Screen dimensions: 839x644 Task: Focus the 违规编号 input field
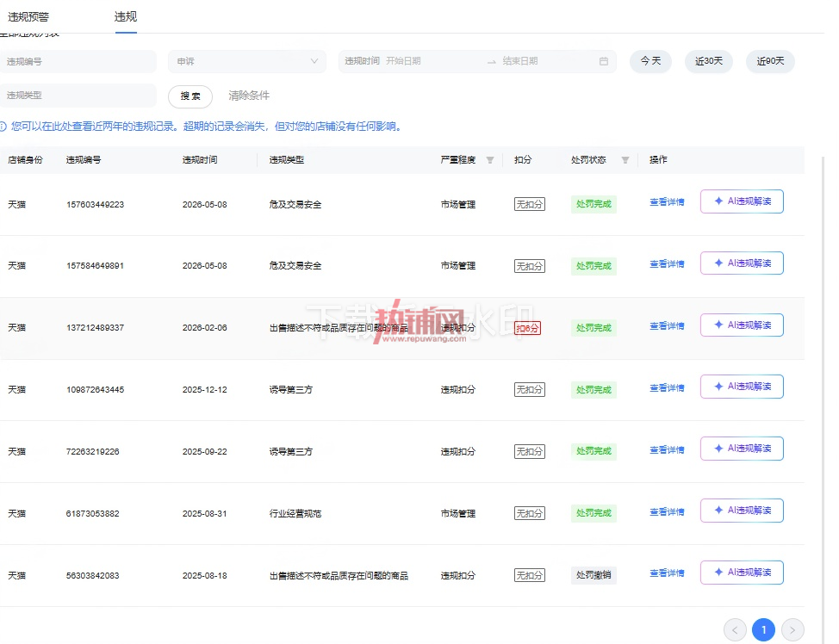pos(78,61)
